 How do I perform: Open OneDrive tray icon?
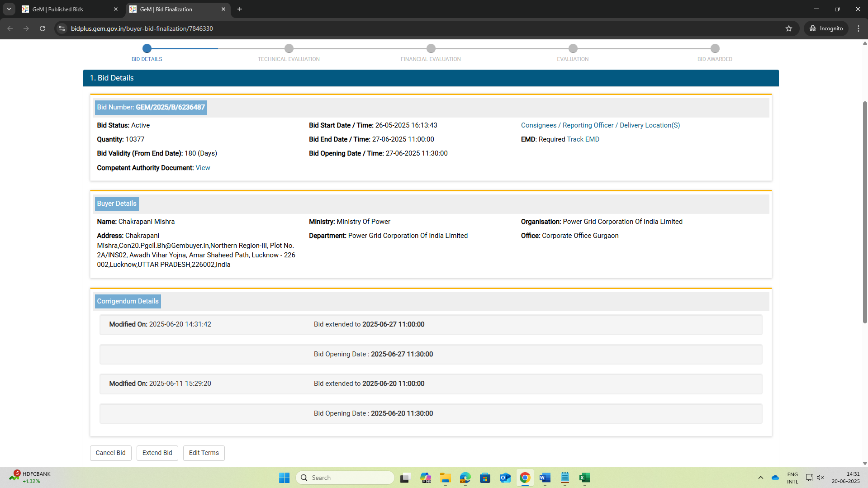coord(775,478)
